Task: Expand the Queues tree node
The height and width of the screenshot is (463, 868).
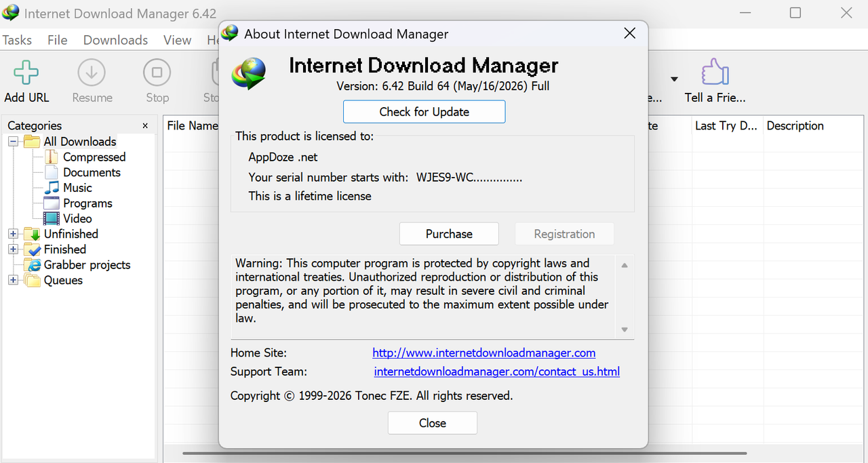Action: click(x=14, y=280)
